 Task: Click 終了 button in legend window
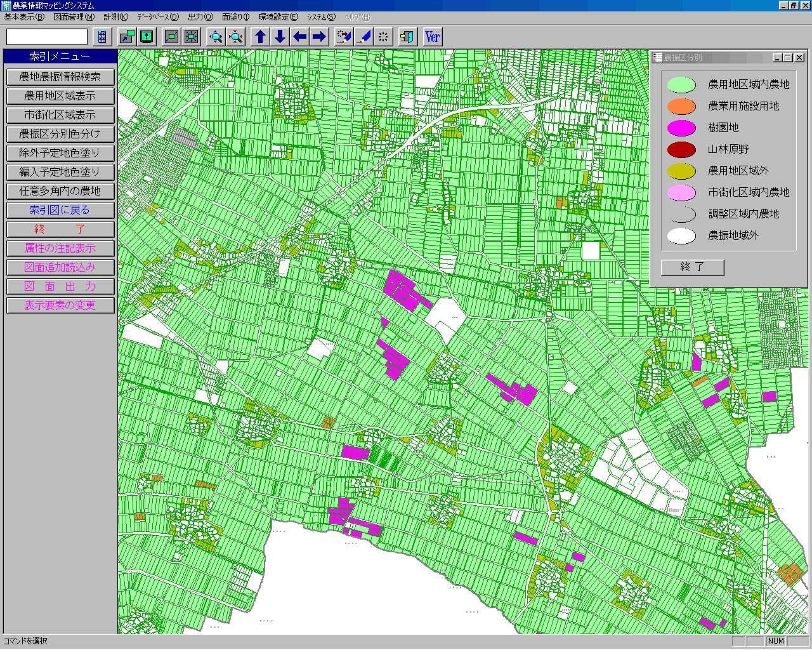tap(692, 267)
